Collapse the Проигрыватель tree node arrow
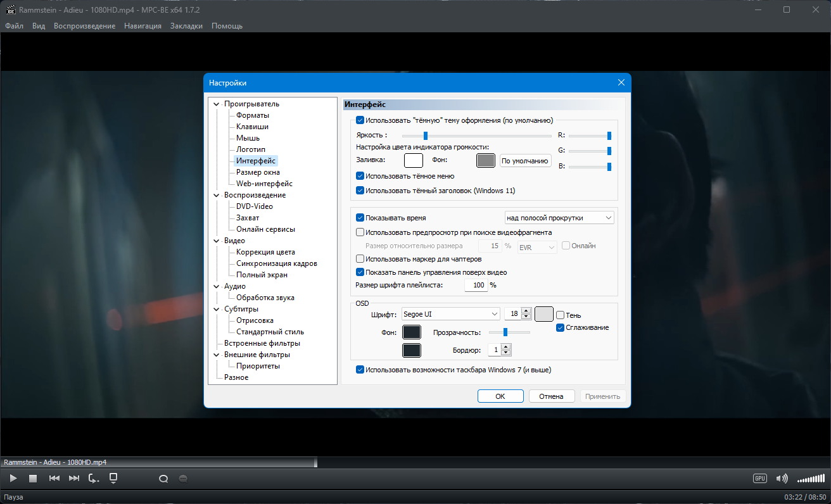The width and height of the screenshot is (831, 504). tap(217, 104)
